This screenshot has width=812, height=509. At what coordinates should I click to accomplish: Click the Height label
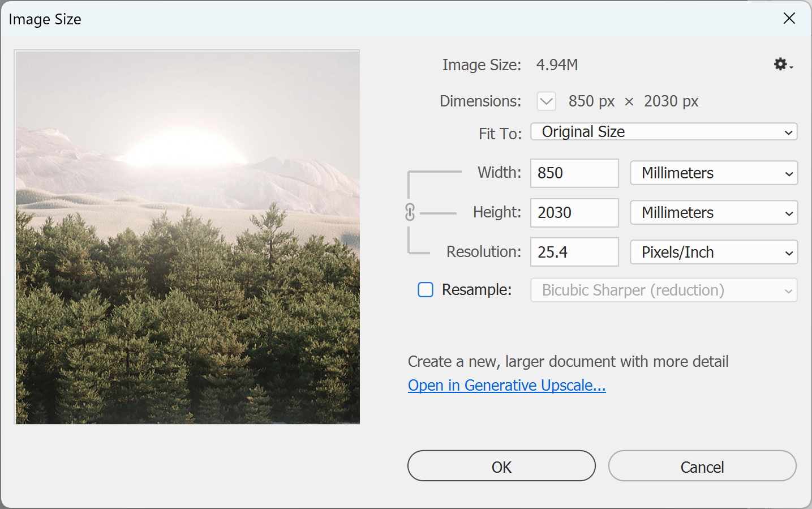(497, 212)
